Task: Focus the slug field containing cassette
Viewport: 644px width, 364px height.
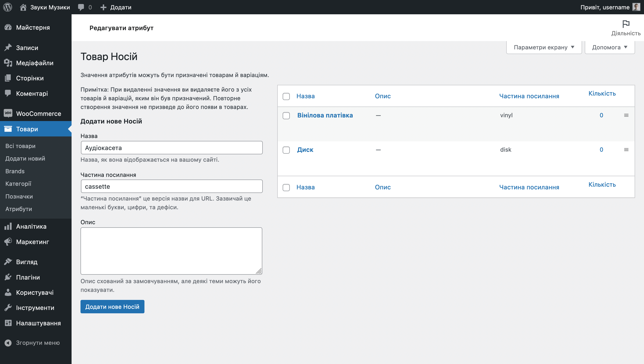Action: coord(172,186)
